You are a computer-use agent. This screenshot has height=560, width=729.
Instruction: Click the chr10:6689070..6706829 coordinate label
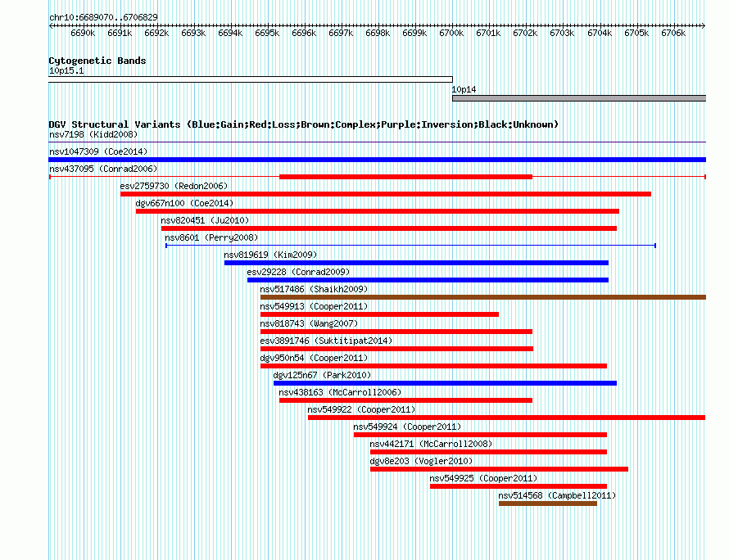tap(103, 18)
